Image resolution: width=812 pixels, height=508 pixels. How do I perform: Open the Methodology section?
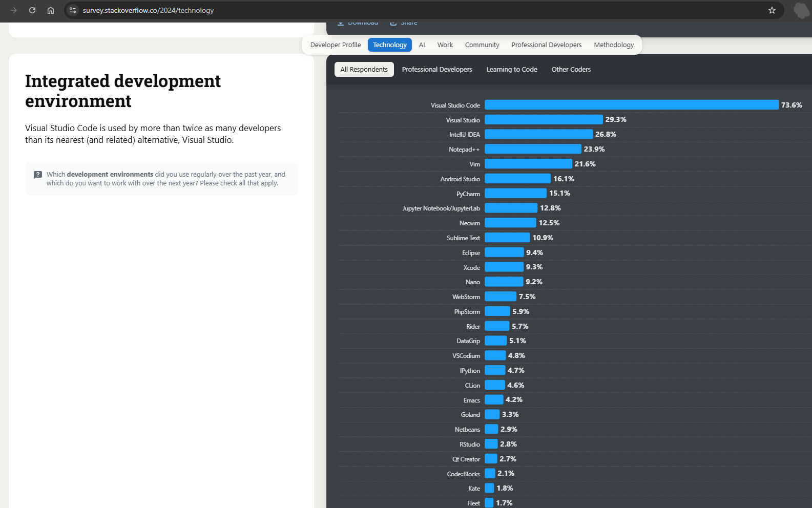pos(614,45)
